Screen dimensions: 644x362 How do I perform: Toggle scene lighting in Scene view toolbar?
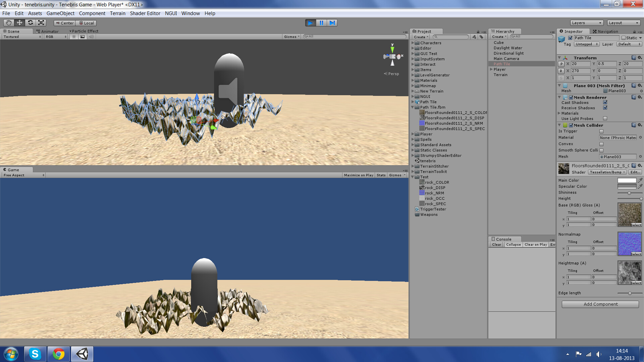pos(73,37)
